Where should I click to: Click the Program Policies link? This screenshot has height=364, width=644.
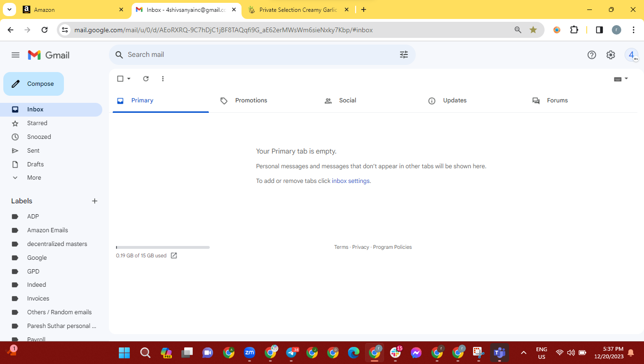[x=393, y=247]
